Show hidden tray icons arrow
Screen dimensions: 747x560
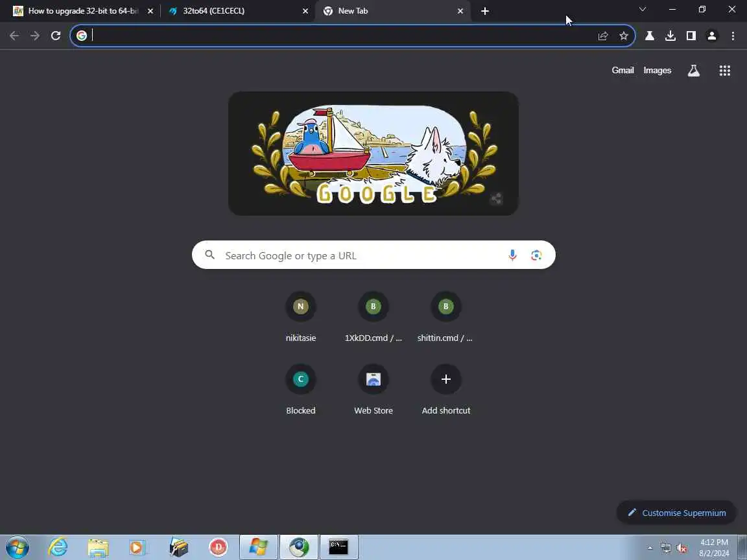[650, 548]
